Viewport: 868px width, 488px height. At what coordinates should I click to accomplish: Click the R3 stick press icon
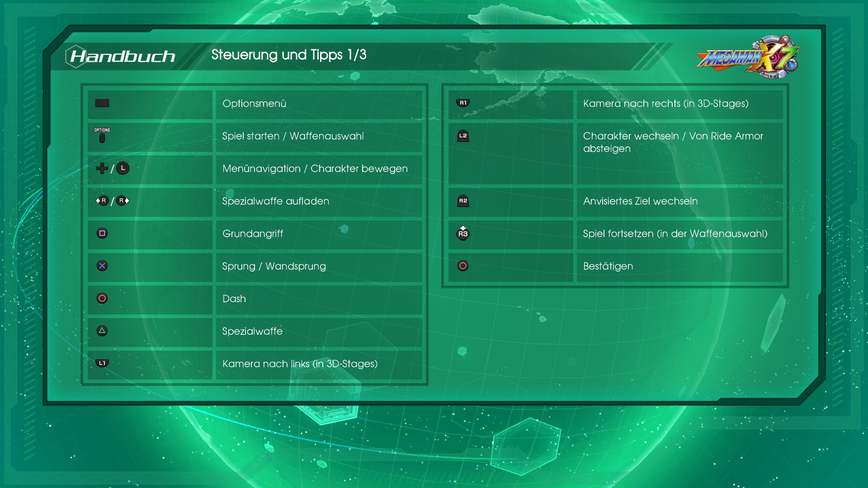463,234
